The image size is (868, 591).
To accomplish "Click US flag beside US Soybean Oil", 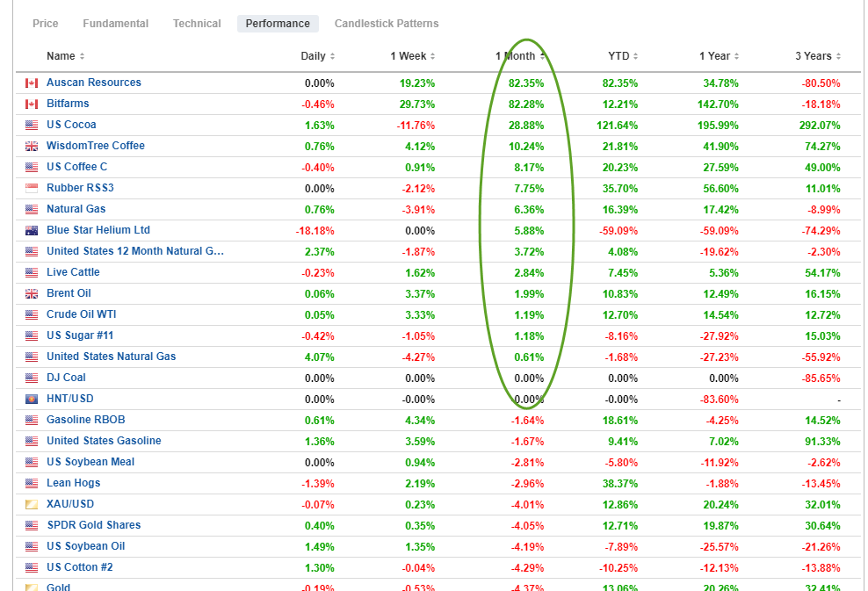I will coord(32,547).
